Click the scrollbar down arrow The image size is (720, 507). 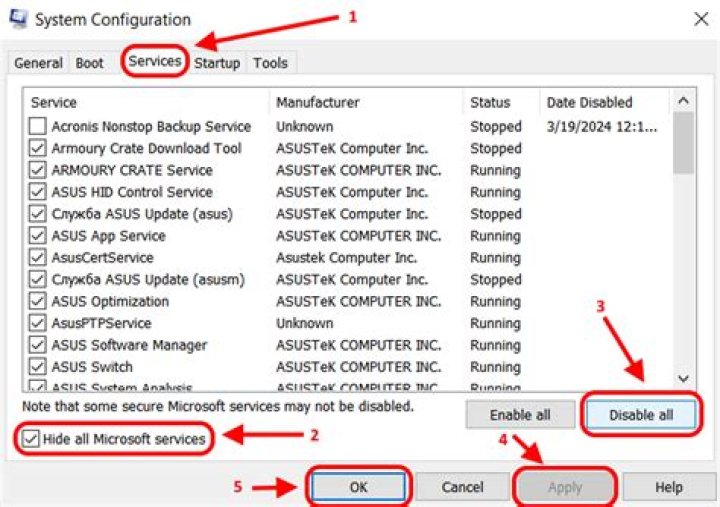[x=683, y=378]
